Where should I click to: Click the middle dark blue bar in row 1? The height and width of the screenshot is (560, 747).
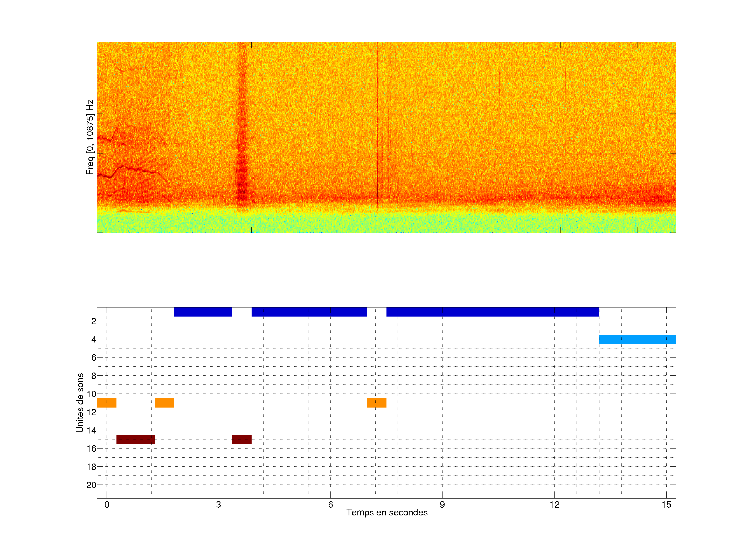pos(309,312)
